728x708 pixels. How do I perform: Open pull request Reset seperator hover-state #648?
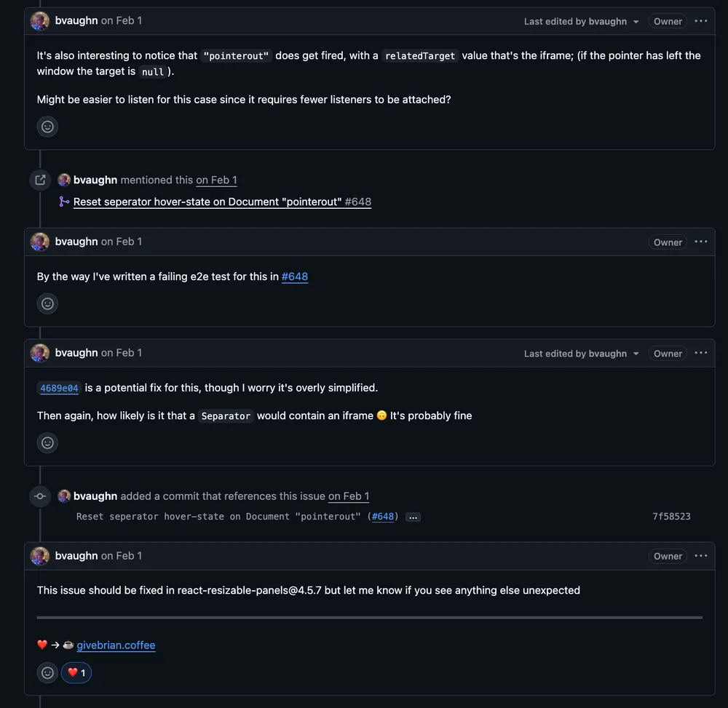tap(222, 202)
